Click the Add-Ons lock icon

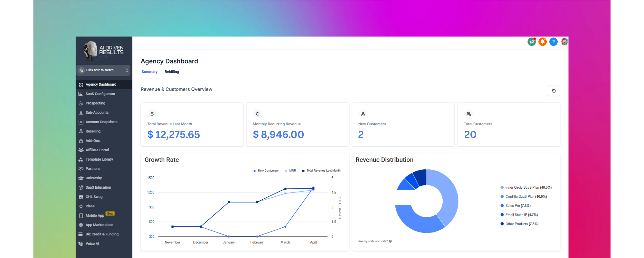[x=81, y=141]
